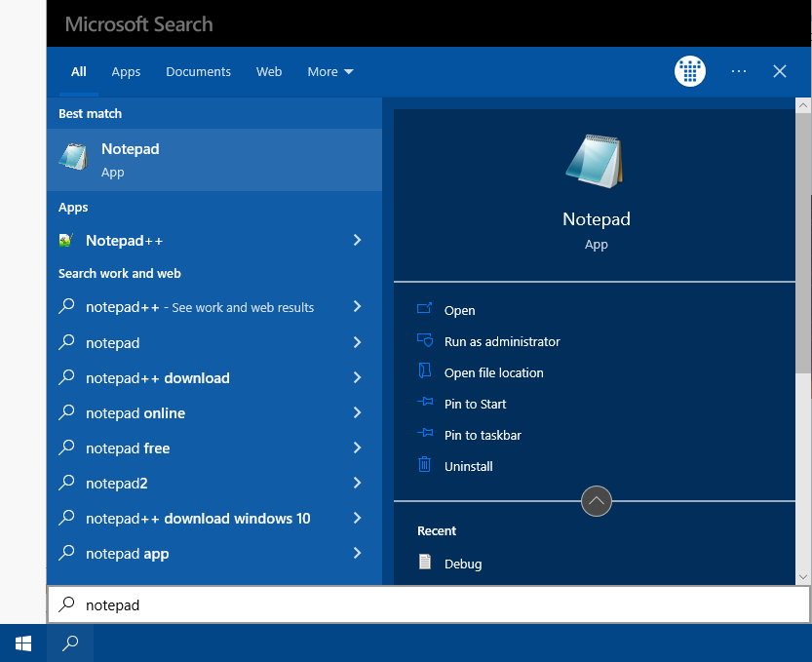
Task: Select the All tab
Action: pos(79,71)
